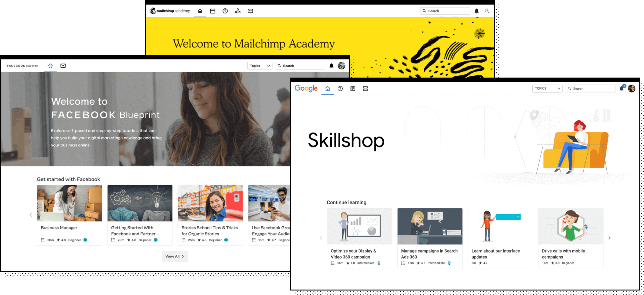Click the Mailchimp Academy home icon
The width and height of the screenshot is (644, 295).
[200, 11]
